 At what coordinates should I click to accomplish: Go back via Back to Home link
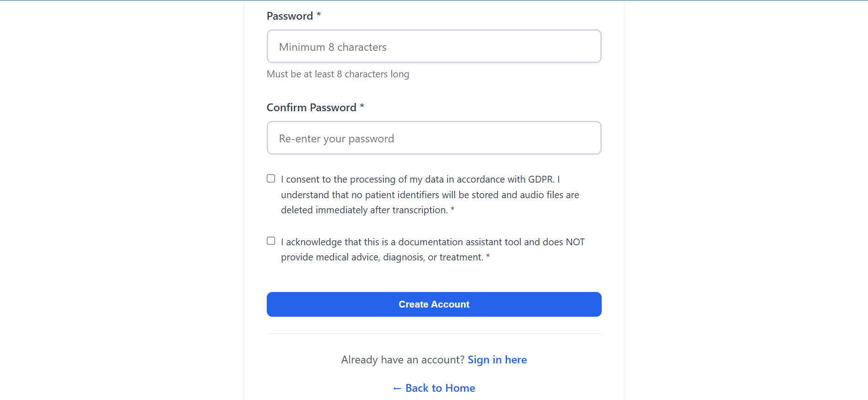pos(440,388)
